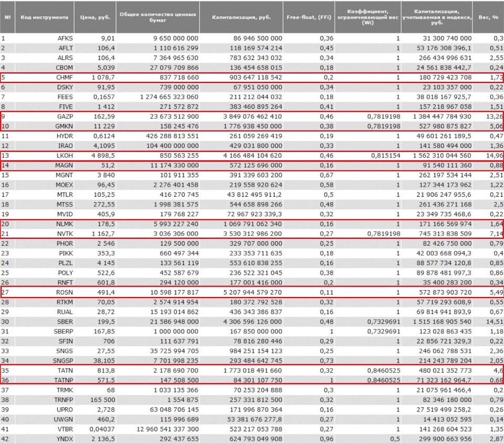This screenshot has width=504, height=444.
Task: Click the 'Вес, %' column header
Action: [x=488, y=17]
